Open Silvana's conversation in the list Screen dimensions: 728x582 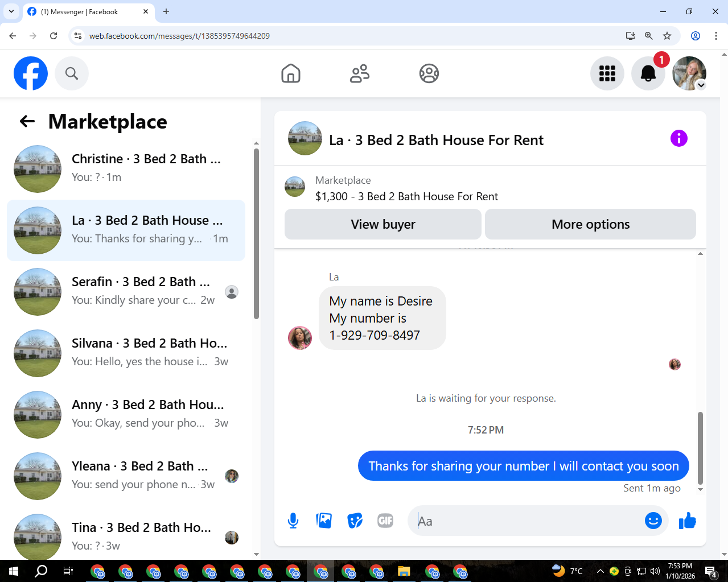pyautogui.click(x=126, y=353)
